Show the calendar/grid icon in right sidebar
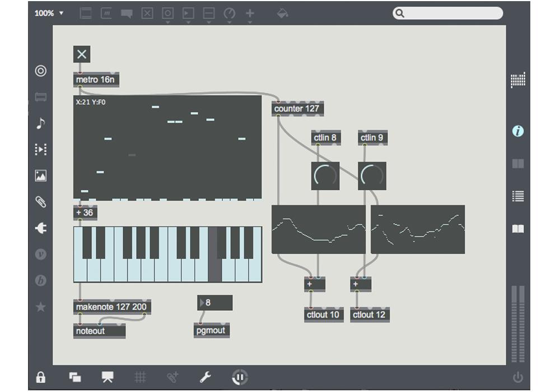This screenshot has height=392, width=560. (x=518, y=80)
